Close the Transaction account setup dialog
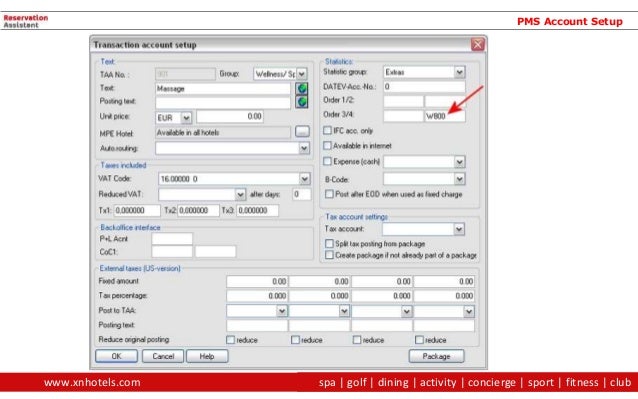The width and height of the screenshot is (638, 399). [477, 44]
